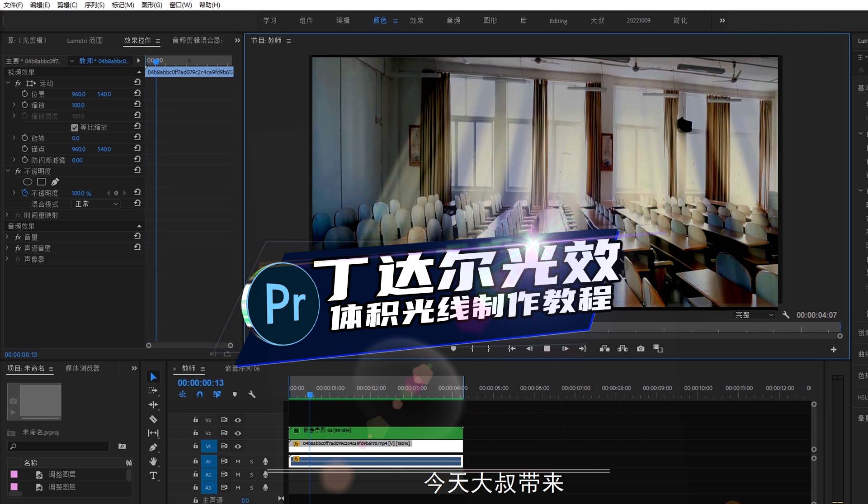
Task: Click the Lift button in program monitor
Action: [x=604, y=349]
